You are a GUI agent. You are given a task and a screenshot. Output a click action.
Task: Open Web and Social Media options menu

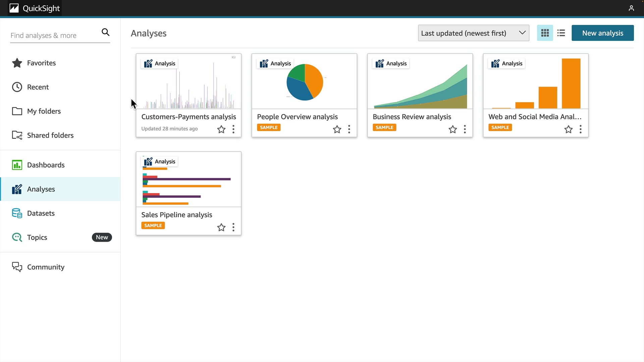coord(580,129)
